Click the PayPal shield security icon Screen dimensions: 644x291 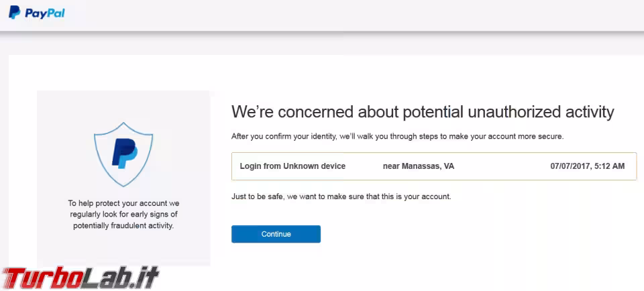coord(123,154)
